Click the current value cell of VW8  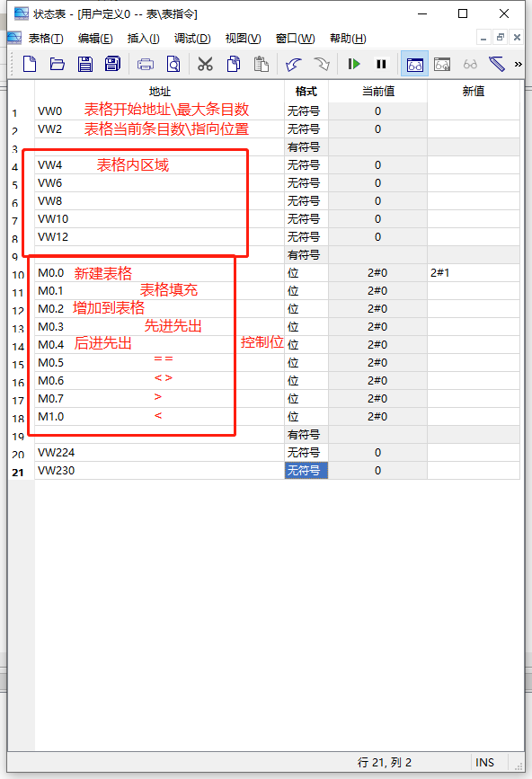click(x=377, y=200)
